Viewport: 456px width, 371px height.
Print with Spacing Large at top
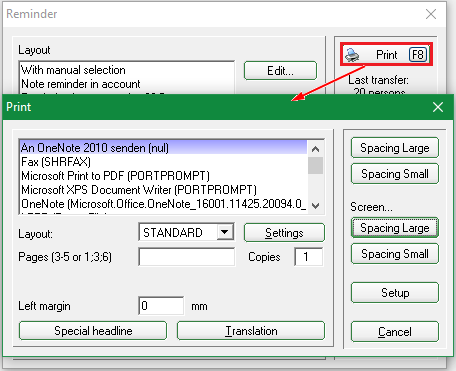point(395,148)
